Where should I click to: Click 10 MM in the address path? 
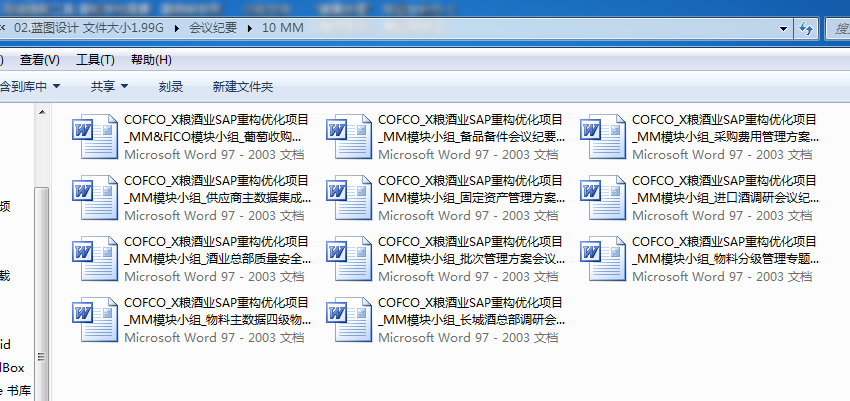point(283,28)
